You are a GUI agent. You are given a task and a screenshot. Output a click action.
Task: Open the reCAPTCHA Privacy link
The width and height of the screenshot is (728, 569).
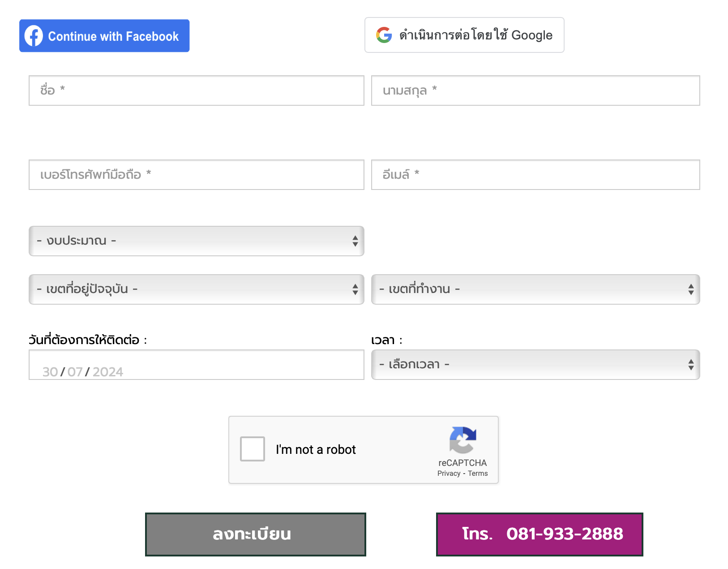point(449,474)
